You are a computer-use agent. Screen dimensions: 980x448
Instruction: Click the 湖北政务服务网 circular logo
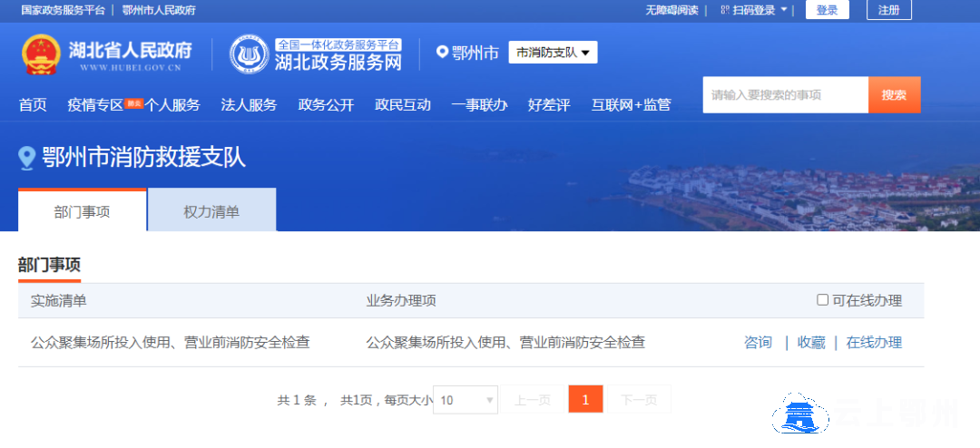[x=250, y=54]
